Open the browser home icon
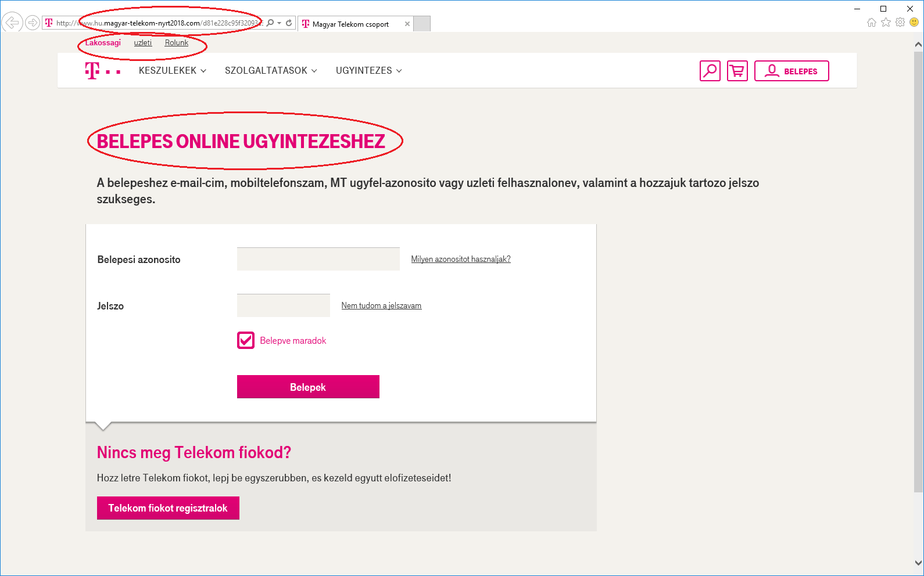 pyautogui.click(x=871, y=23)
